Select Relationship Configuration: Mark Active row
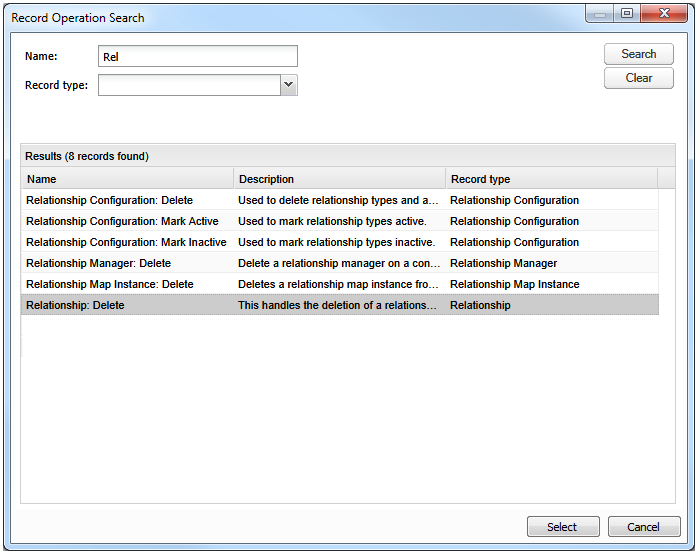Viewport: 700px width, 552px height. click(x=340, y=221)
